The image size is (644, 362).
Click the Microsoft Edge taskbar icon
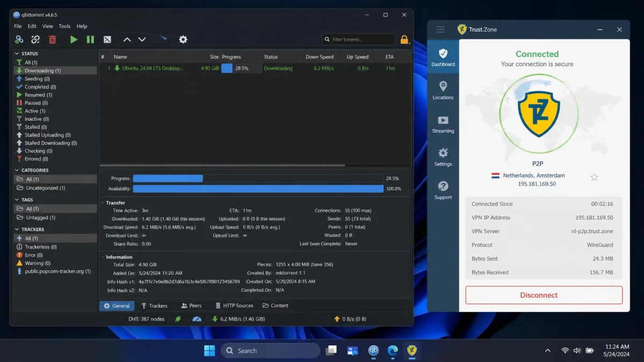click(393, 351)
